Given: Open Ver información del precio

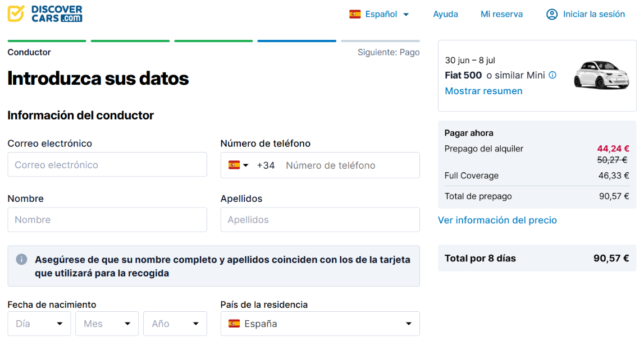Looking at the screenshot, I should (x=497, y=220).
